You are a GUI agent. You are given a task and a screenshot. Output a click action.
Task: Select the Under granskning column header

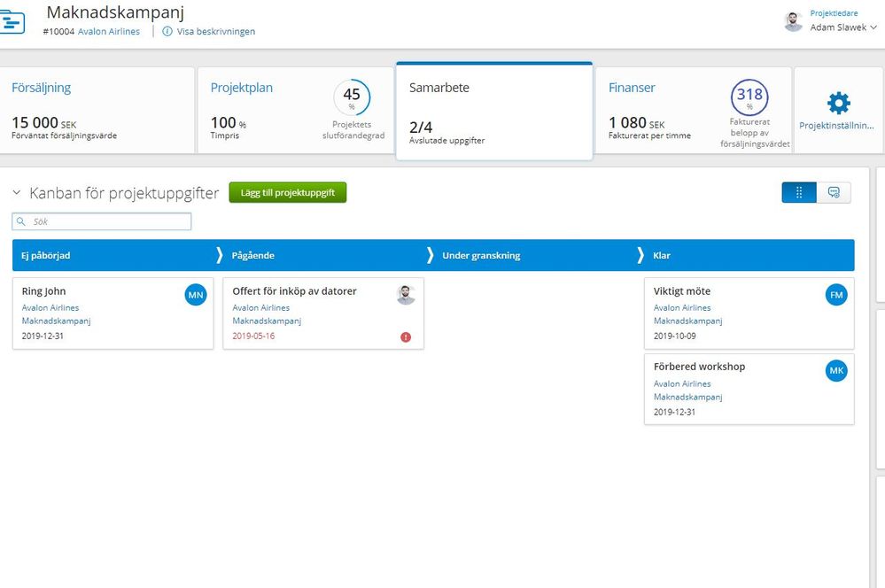click(x=481, y=255)
